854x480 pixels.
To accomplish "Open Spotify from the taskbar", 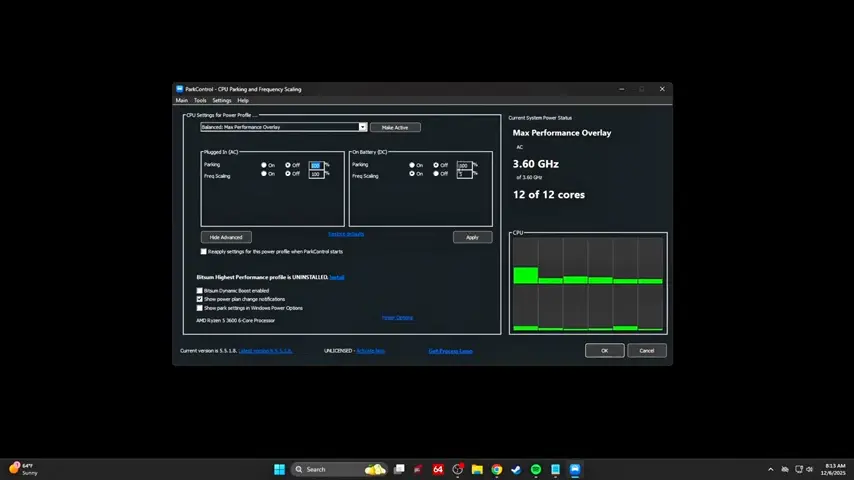I will [x=536, y=469].
